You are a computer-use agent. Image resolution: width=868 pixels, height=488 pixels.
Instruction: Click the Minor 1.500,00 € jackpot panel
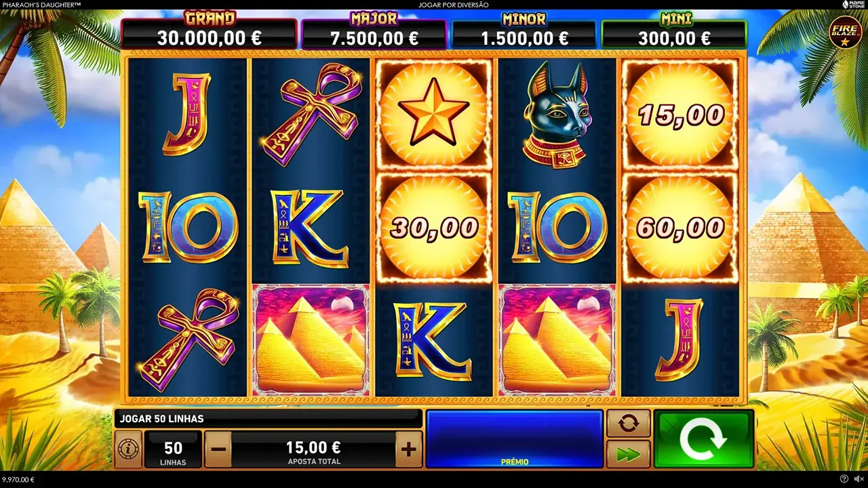(524, 31)
